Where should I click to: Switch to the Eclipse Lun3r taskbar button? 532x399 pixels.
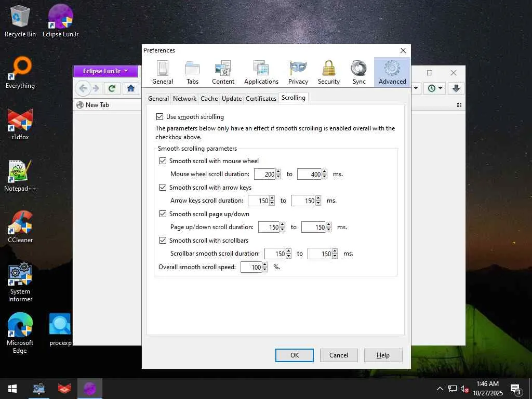pyautogui.click(x=89, y=389)
